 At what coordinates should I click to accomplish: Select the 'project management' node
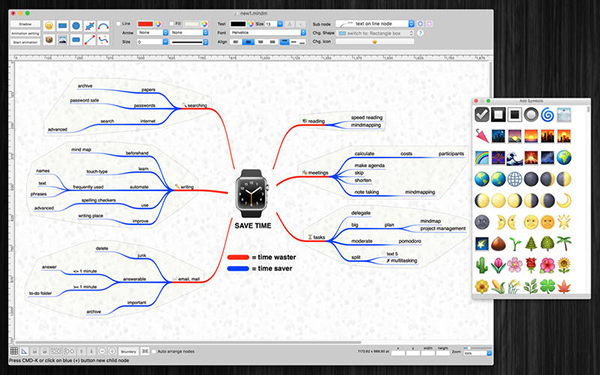coord(443,228)
